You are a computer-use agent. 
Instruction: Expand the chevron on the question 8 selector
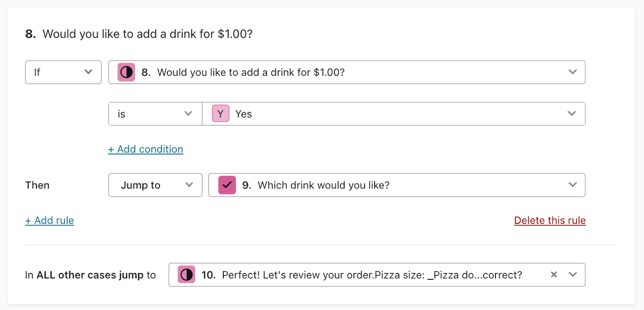tap(573, 72)
